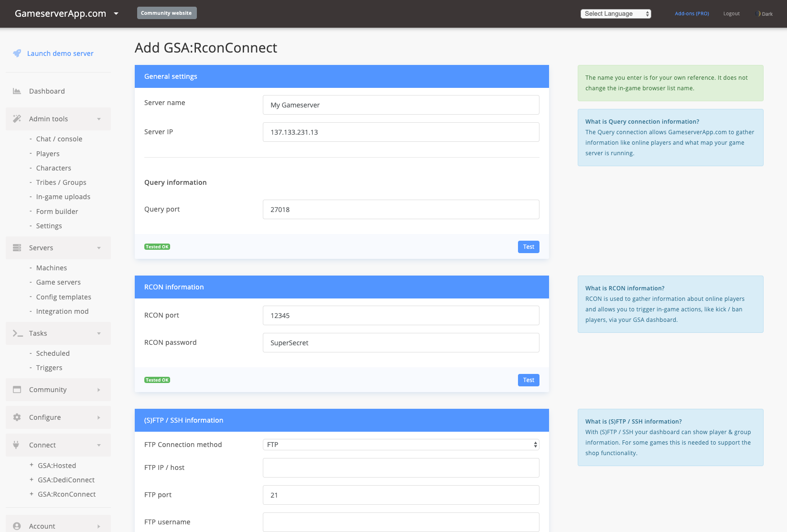The image size is (787, 532).
Task: Collapse the Servers section arrow
Action: 99,248
